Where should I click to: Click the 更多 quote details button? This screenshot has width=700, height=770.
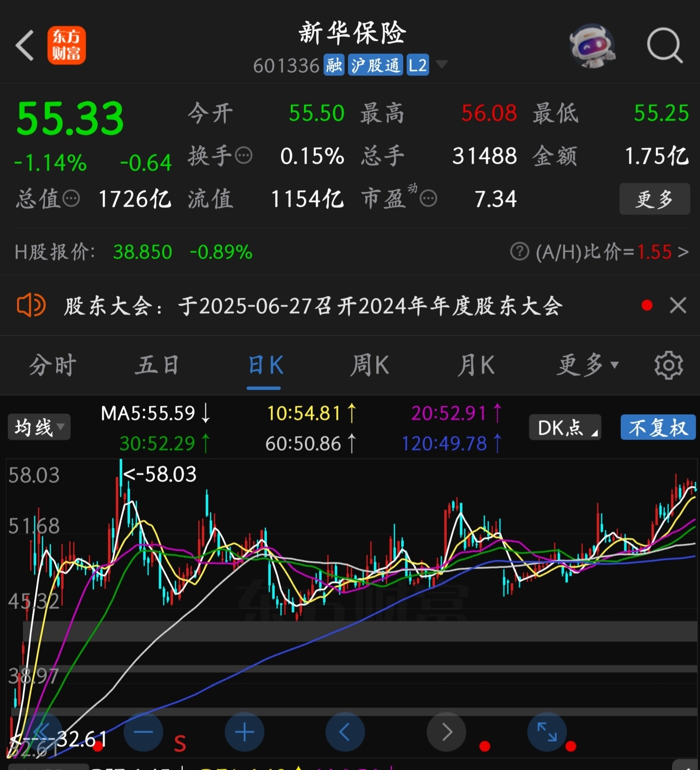point(655,199)
